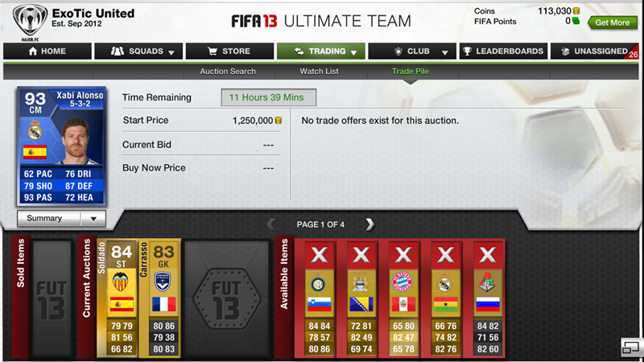
Task: Remove the Manchester City Bosnia player card
Action: pyautogui.click(x=361, y=255)
